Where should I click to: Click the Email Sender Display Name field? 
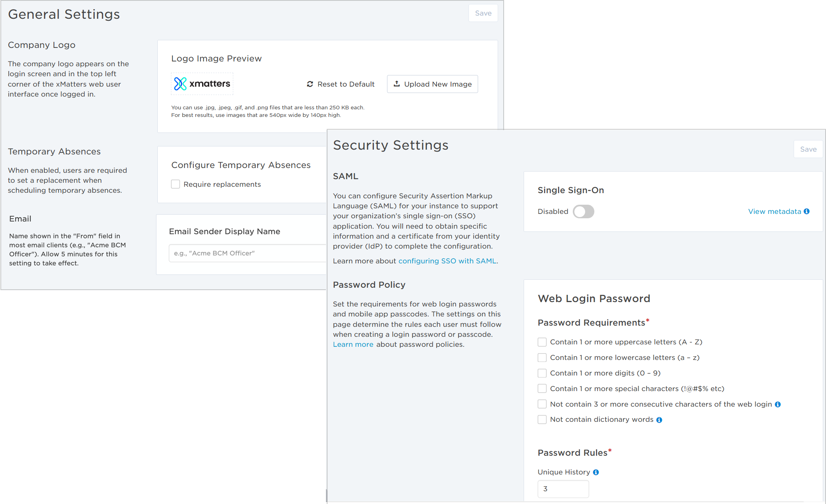point(248,253)
